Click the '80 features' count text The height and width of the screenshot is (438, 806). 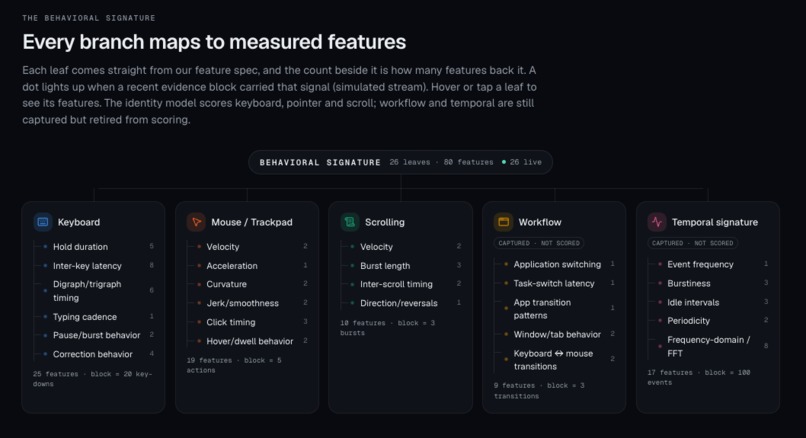pyautogui.click(x=468, y=162)
